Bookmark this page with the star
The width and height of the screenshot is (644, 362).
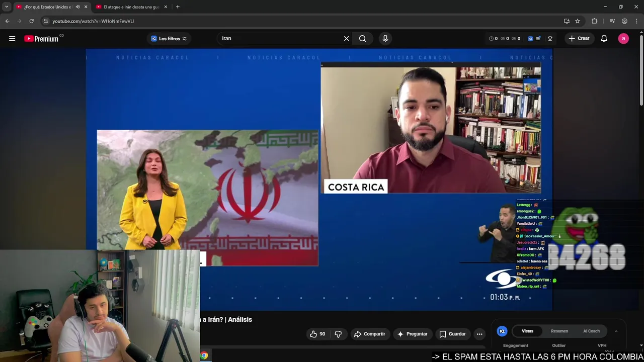[x=578, y=21]
